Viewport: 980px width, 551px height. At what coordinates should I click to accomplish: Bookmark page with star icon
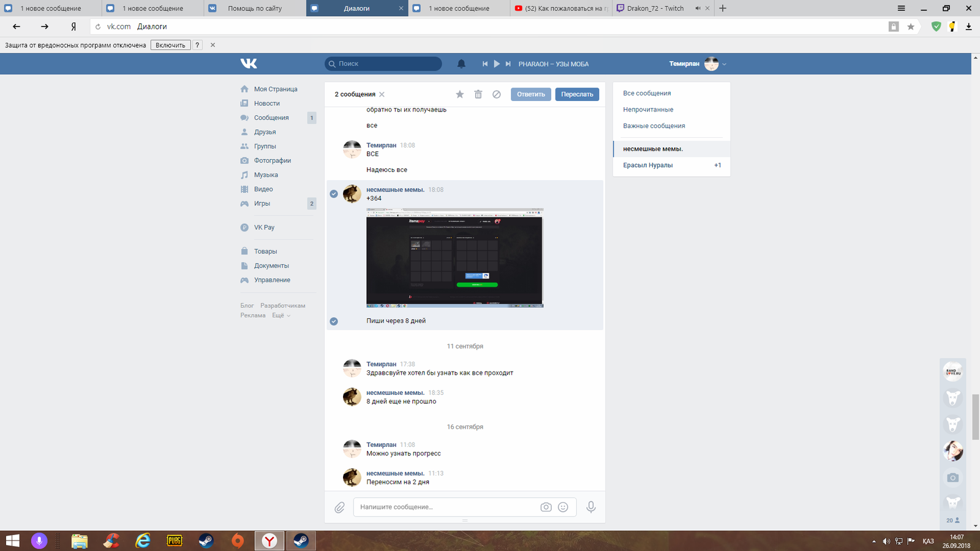(x=911, y=26)
